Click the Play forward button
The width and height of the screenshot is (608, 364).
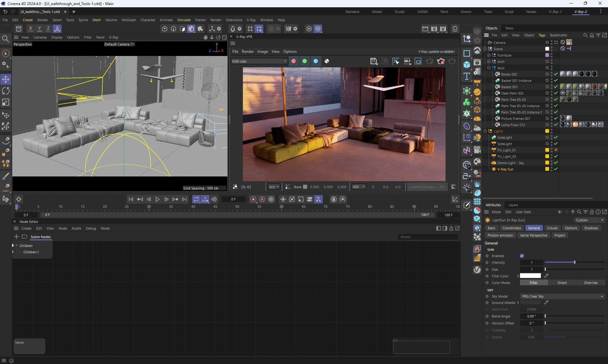(x=157, y=199)
